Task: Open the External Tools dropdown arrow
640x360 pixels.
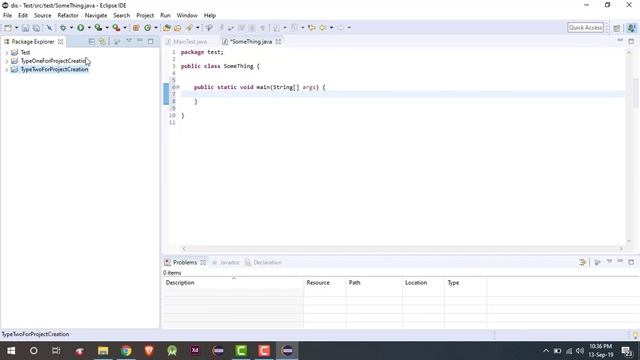Action: [x=125, y=28]
